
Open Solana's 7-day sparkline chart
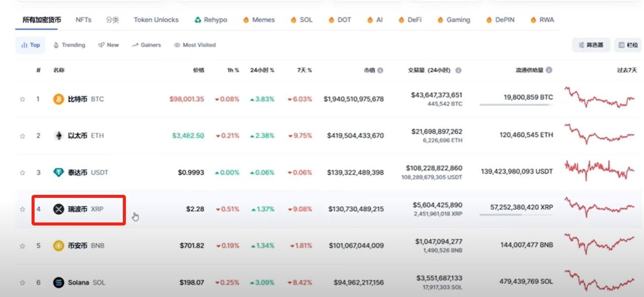click(x=600, y=281)
